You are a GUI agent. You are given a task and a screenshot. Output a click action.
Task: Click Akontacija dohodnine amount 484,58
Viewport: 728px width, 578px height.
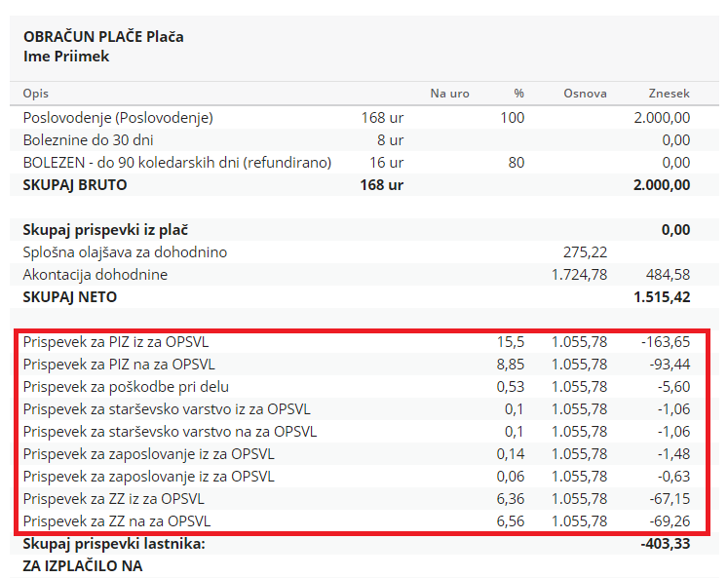click(x=668, y=274)
